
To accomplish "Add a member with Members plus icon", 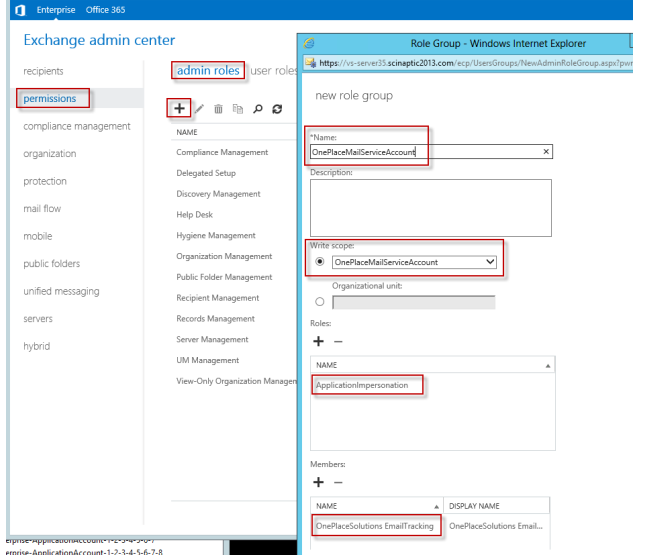I will click(318, 480).
